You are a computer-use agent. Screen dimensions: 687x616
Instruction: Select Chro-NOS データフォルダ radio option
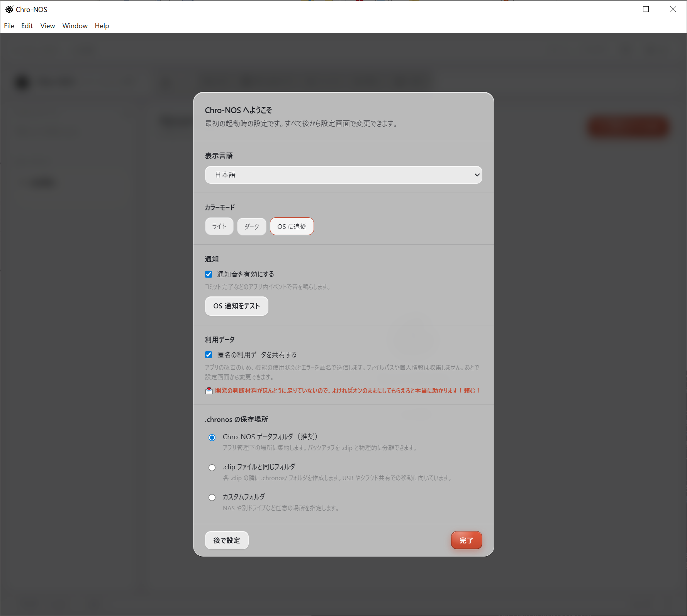pyautogui.click(x=212, y=437)
